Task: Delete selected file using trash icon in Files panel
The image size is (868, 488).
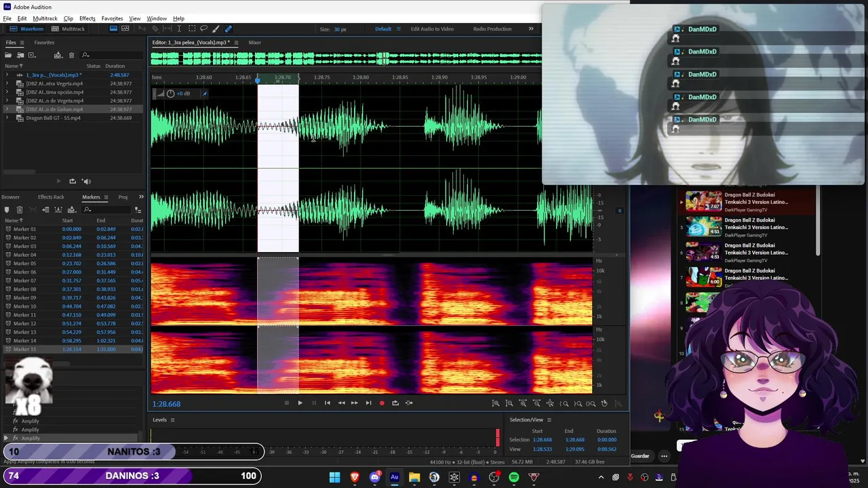Action: coord(72,55)
